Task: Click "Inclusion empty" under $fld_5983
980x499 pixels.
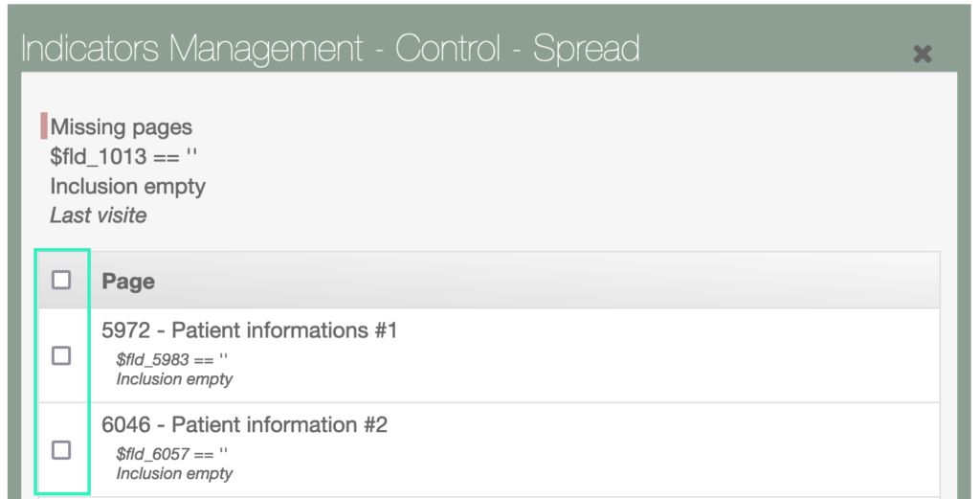Action: coord(174,379)
